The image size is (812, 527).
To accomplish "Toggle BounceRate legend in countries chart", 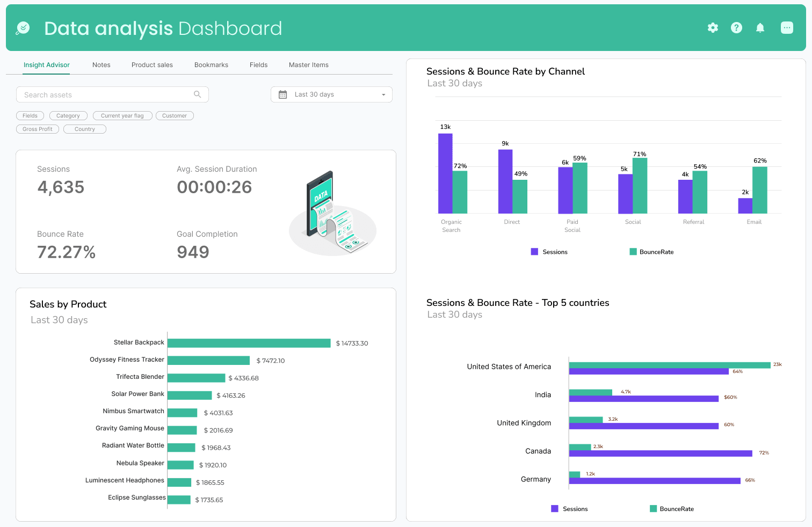I will [x=672, y=508].
